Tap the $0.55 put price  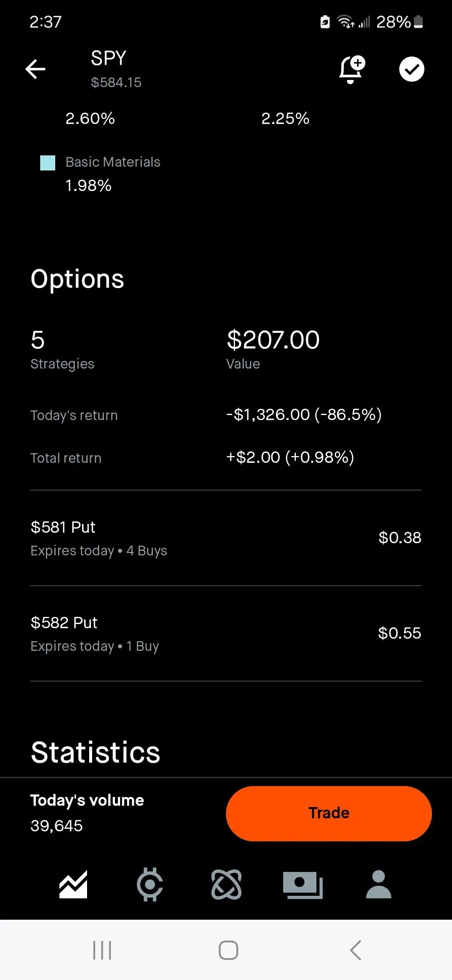[399, 633]
